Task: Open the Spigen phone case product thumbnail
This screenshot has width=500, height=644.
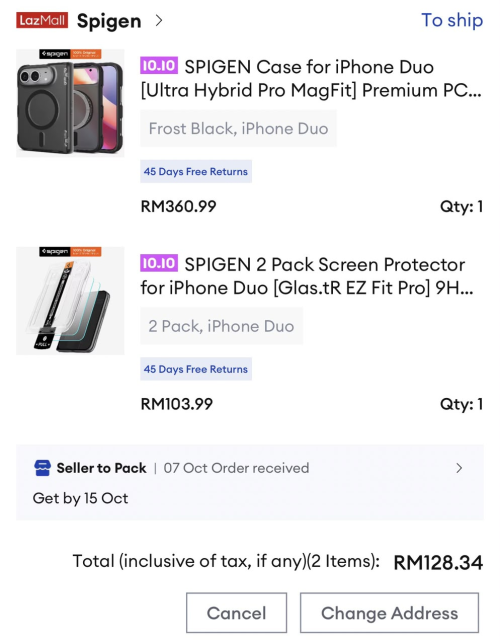Action: (x=70, y=103)
